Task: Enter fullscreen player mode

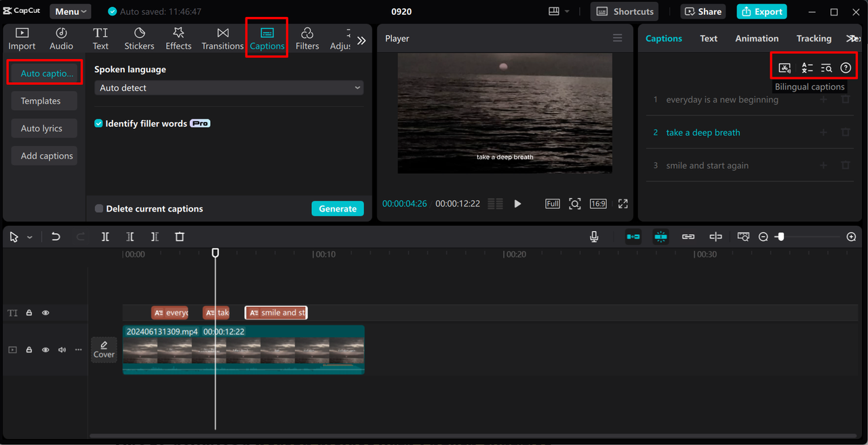Action: (623, 204)
